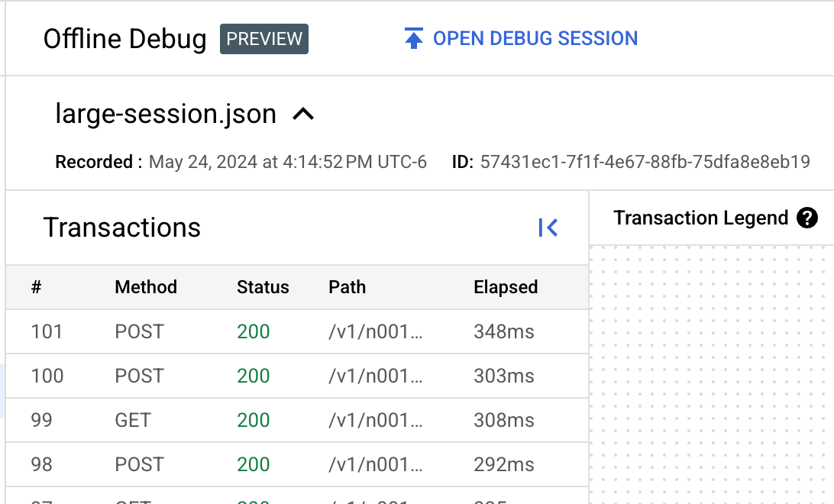
Task: Open the GET transaction 99
Action: click(133, 420)
